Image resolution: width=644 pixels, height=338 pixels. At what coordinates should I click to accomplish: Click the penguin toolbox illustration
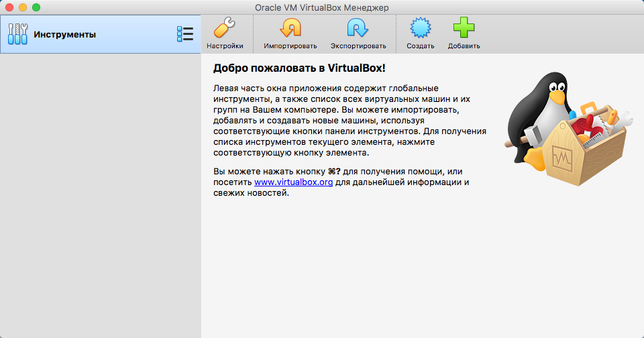(x=568, y=128)
